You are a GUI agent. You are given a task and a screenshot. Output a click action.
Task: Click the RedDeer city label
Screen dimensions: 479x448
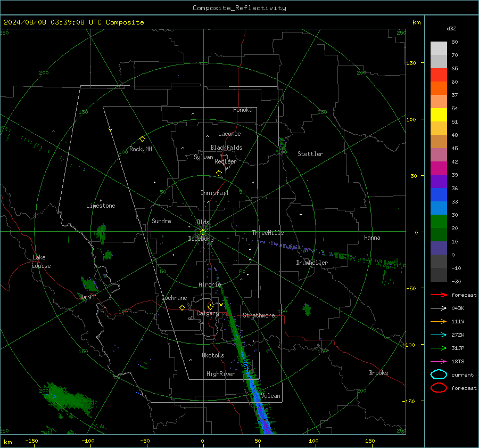[226, 161]
